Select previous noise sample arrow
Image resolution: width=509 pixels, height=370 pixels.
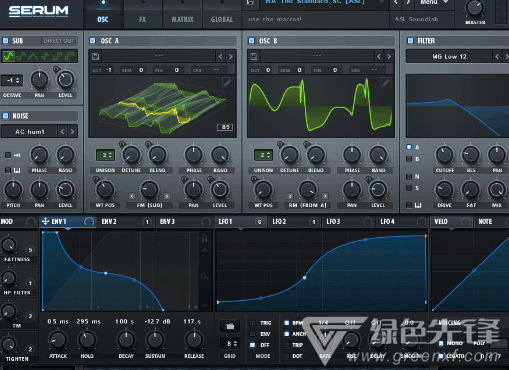pos(62,132)
